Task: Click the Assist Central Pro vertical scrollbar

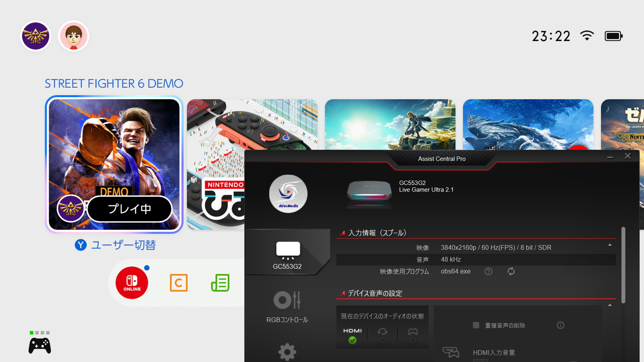Action: click(623, 265)
